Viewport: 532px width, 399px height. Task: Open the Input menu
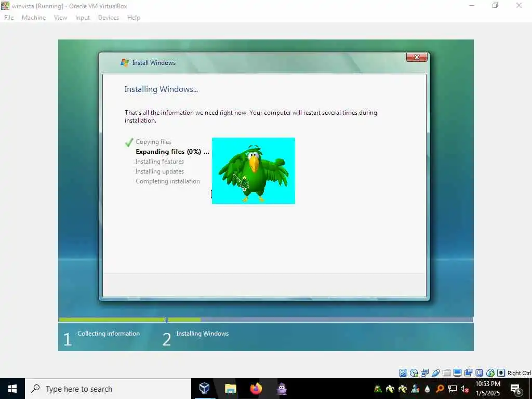click(x=83, y=18)
